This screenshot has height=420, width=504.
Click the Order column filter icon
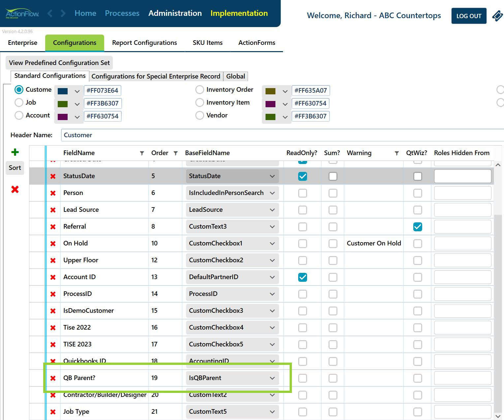[176, 153]
